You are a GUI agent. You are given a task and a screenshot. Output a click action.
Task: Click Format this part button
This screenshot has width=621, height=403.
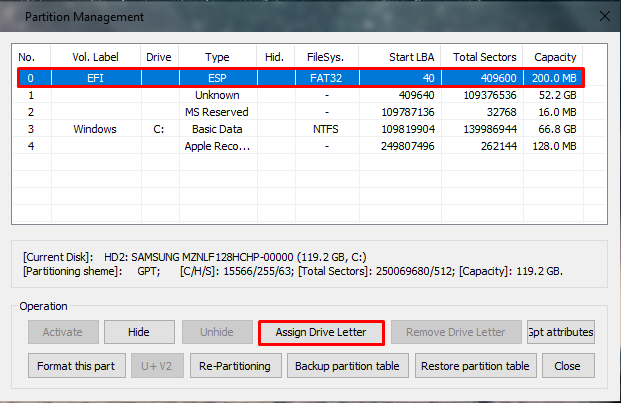75,366
